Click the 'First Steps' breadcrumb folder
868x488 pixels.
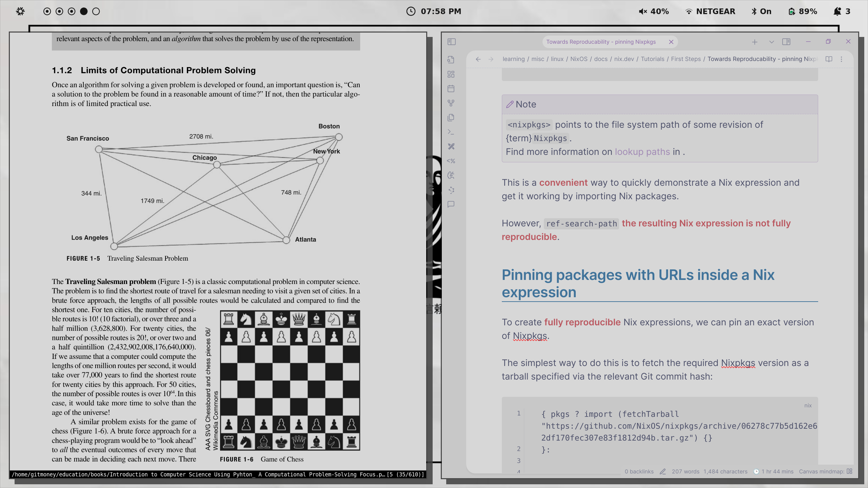(x=686, y=59)
